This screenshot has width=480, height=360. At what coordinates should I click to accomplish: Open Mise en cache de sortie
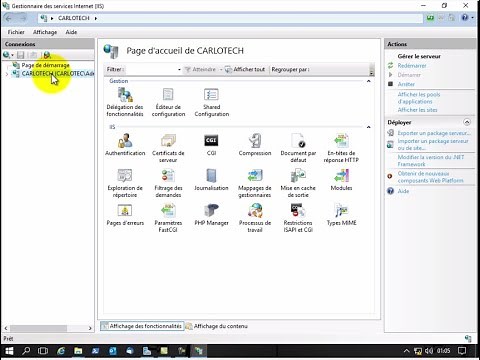click(x=298, y=183)
